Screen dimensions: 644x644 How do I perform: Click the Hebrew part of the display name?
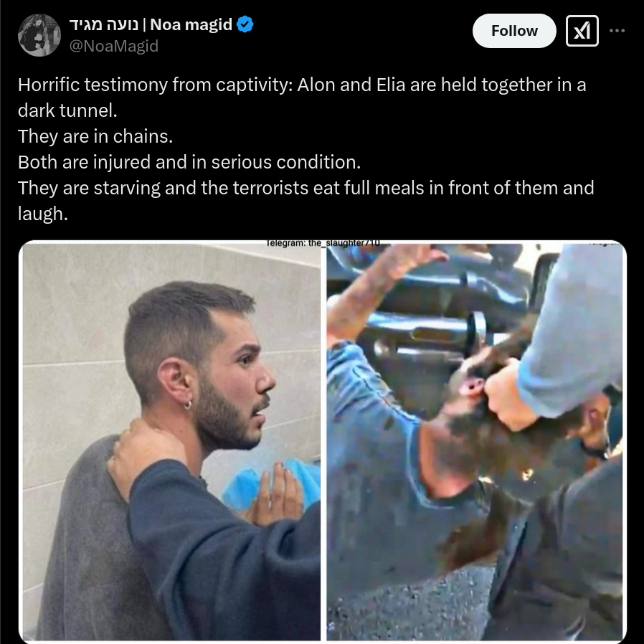point(103,25)
